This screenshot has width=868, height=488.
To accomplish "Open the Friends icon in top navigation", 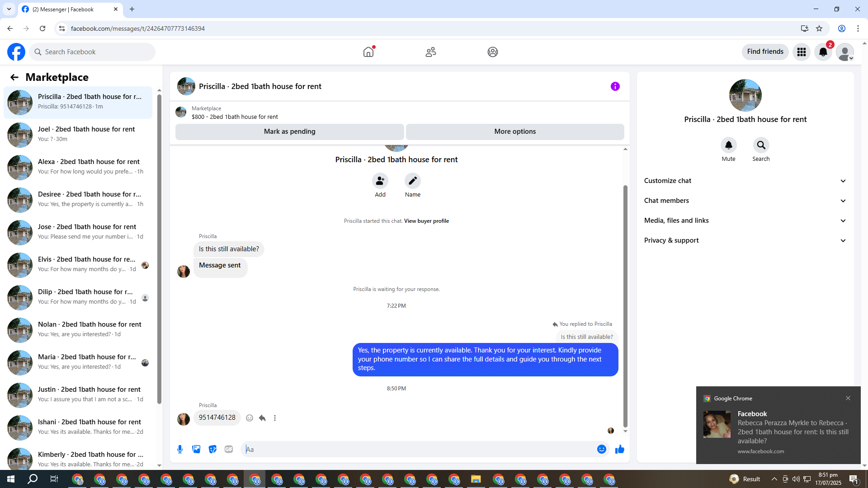I will 431,52.
